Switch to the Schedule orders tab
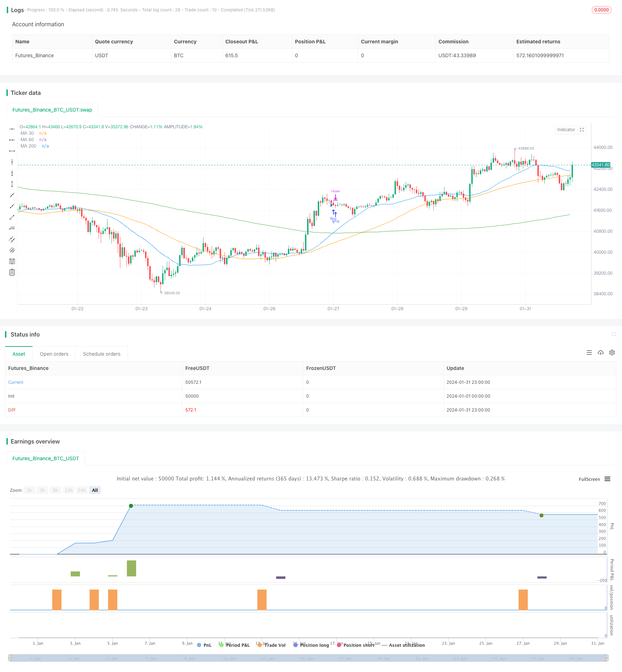The width and height of the screenshot is (622, 672). [102, 354]
